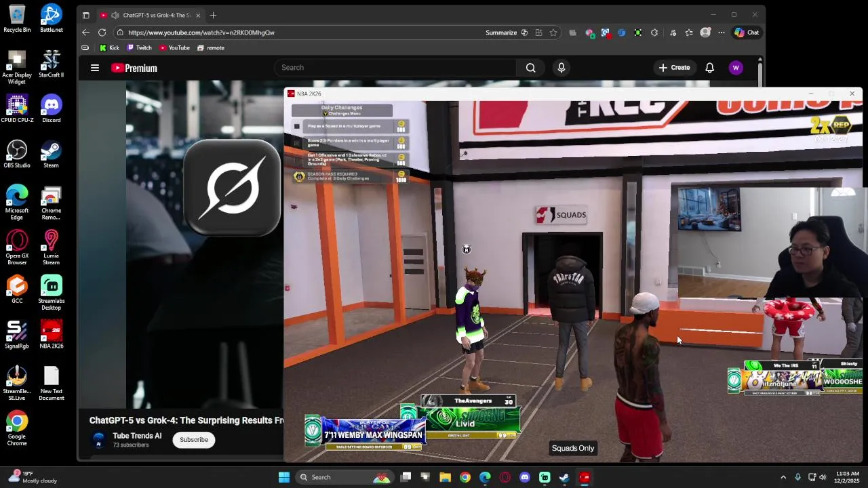Screen dimensions: 868x488
Task: Close the ChatGPT-5 vs Grok-4 tab
Action: 197,15
